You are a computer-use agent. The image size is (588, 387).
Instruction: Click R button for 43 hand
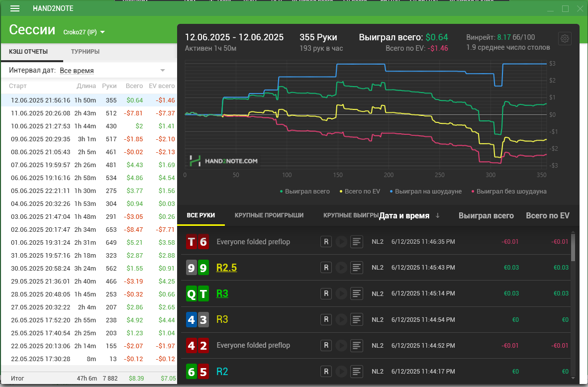[x=326, y=319]
